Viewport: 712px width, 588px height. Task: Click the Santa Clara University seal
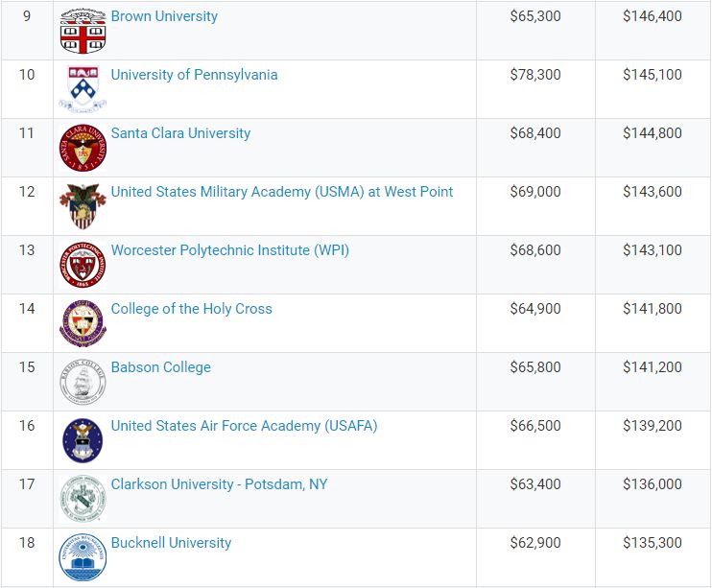pyautogui.click(x=83, y=148)
